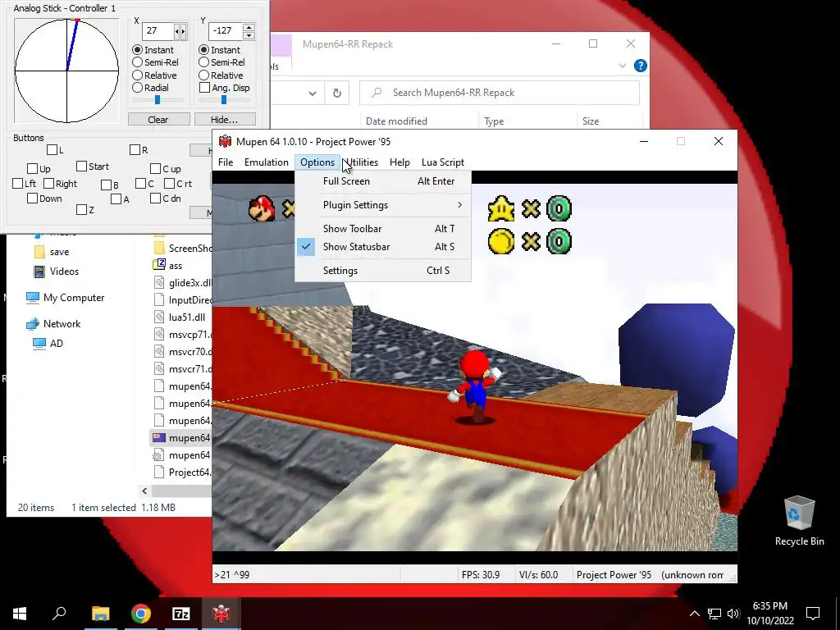Image resolution: width=840 pixels, height=630 pixels.
Task: Choose Full Screen from Options menu
Action: coord(382,181)
